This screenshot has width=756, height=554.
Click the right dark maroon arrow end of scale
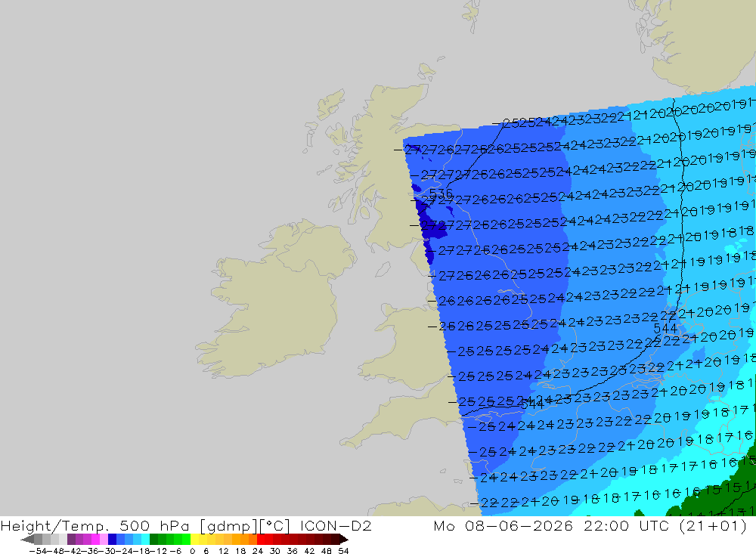[344, 540]
